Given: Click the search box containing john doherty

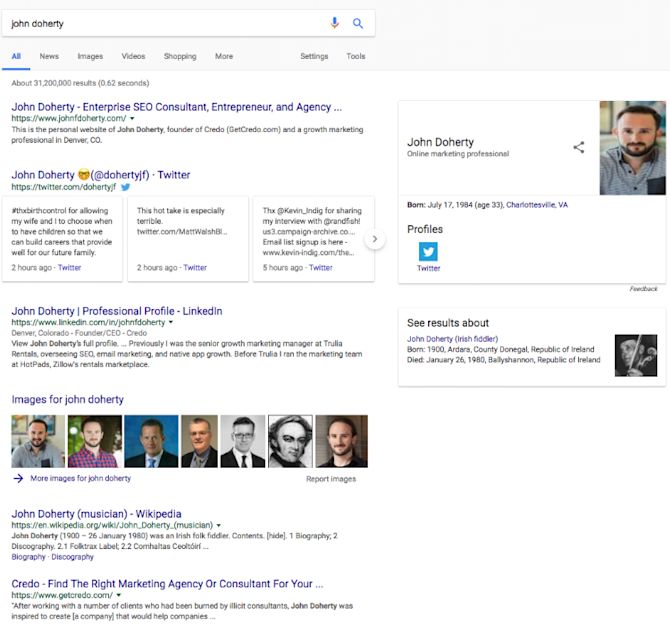Looking at the screenshot, I should pyautogui.click(x=167, y=23).
